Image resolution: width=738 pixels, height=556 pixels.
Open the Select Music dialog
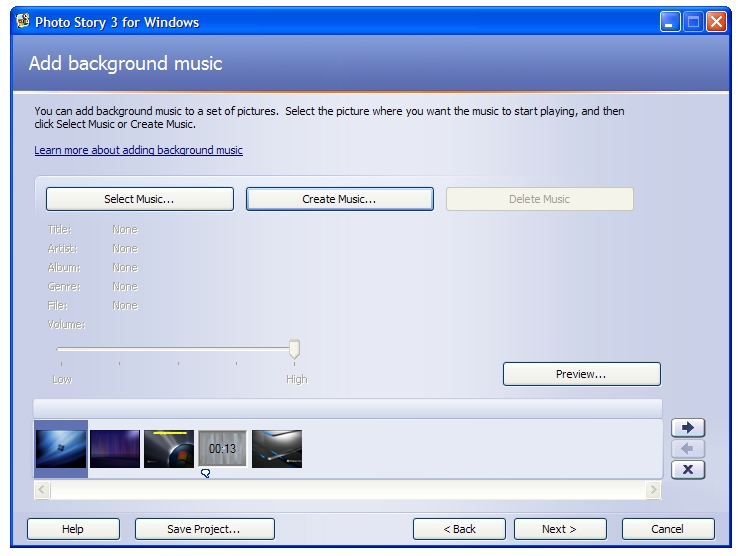coord(140,199)
